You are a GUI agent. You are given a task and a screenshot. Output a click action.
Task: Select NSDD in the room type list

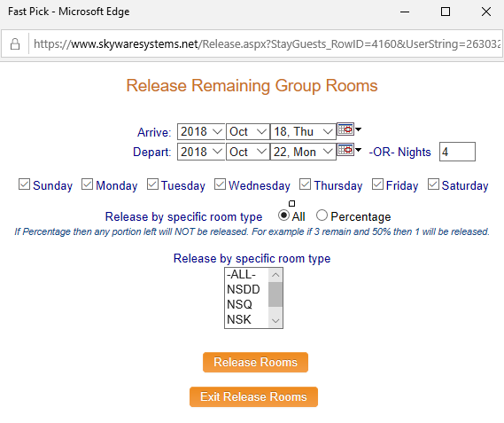coord(246,289)
